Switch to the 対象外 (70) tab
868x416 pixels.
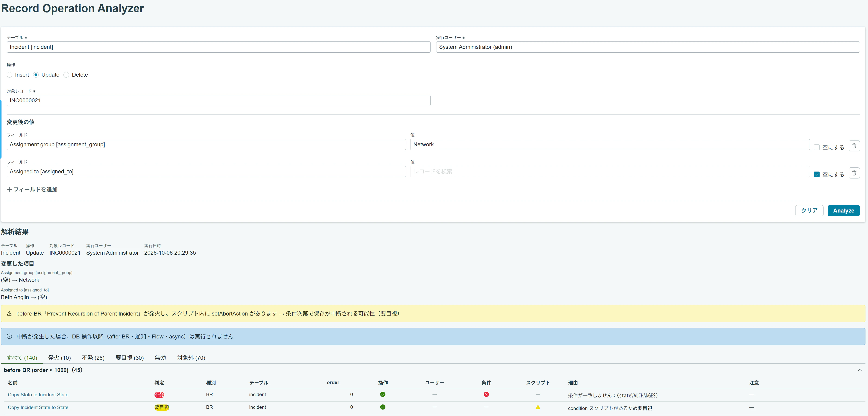tap(191, 358)
